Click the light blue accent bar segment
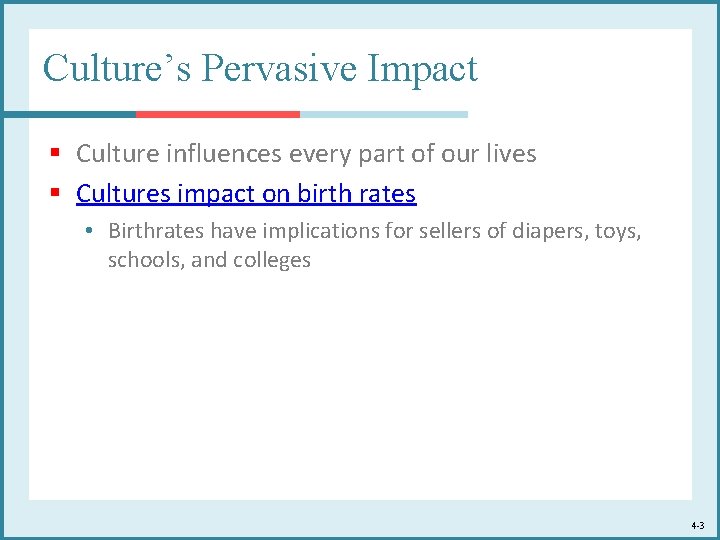 [383, 114]
